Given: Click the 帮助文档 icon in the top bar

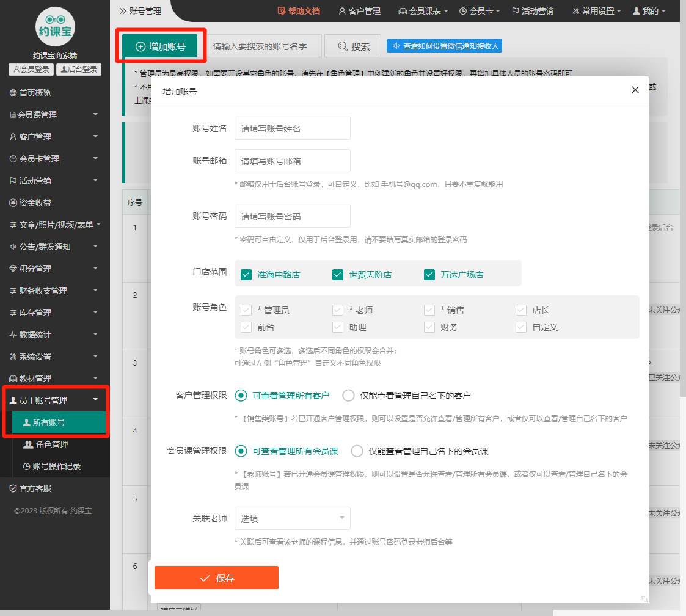Looking at the screenshot, I should point(282,11).
